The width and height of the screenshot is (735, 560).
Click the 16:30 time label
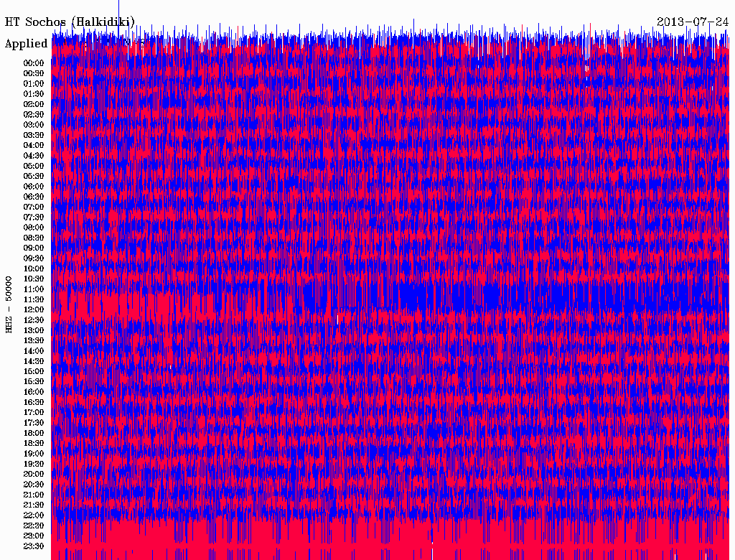(34, 402)
